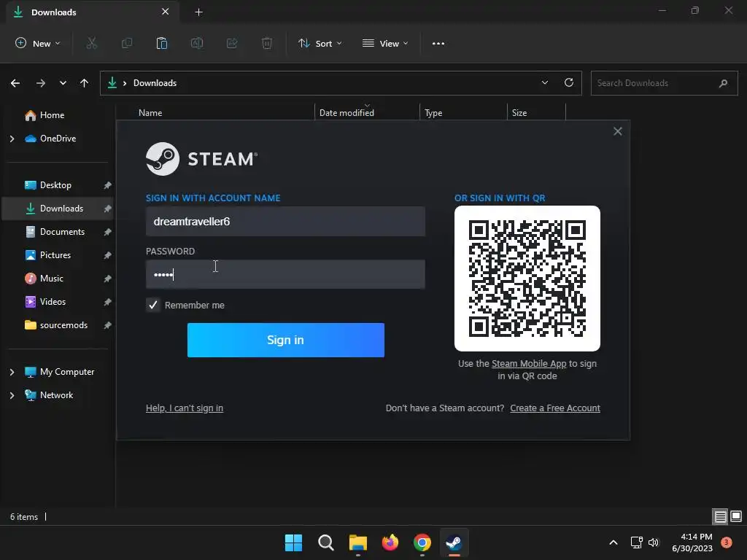
Task: Open notifications badge showing 3
Action: coord(727,542)
